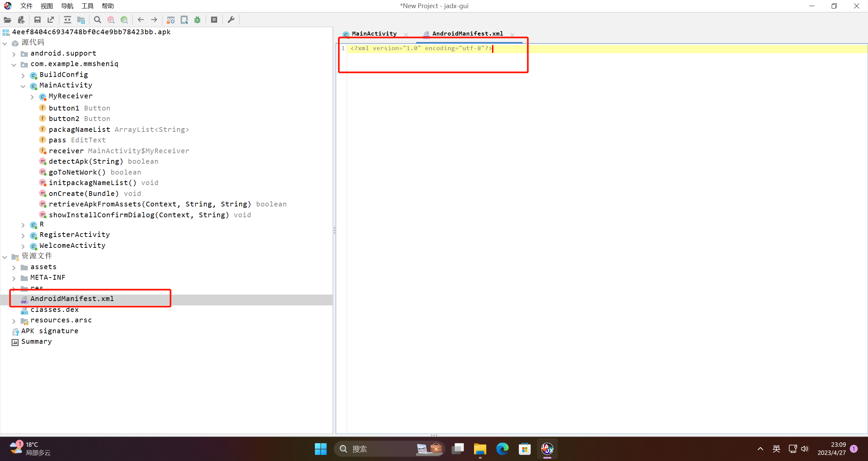The width and height of the screenshot is (868, 461).
Task: Collapse the 源代码 tree node
Action: 5,43
